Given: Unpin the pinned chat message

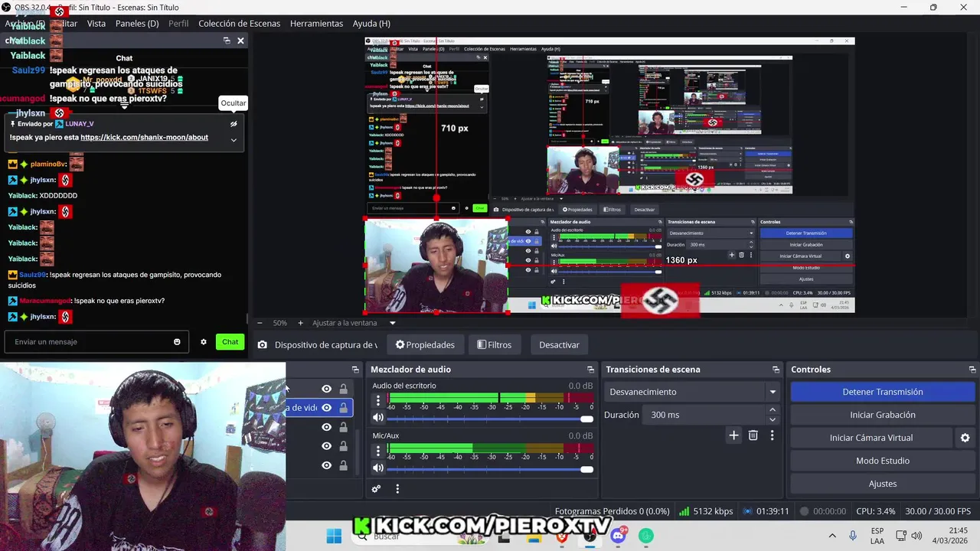Looking at the screenshot, I should click(234, 124).
